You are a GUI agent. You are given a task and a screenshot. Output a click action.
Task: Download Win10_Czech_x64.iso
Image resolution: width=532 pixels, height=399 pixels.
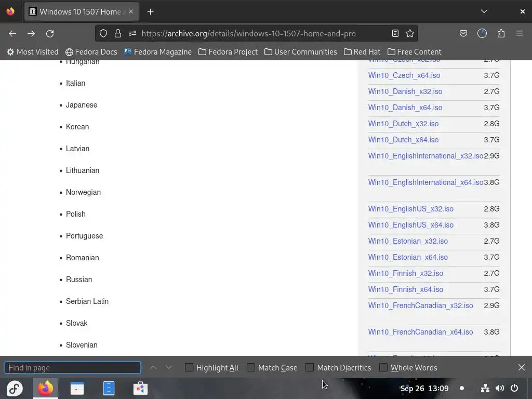404,75
